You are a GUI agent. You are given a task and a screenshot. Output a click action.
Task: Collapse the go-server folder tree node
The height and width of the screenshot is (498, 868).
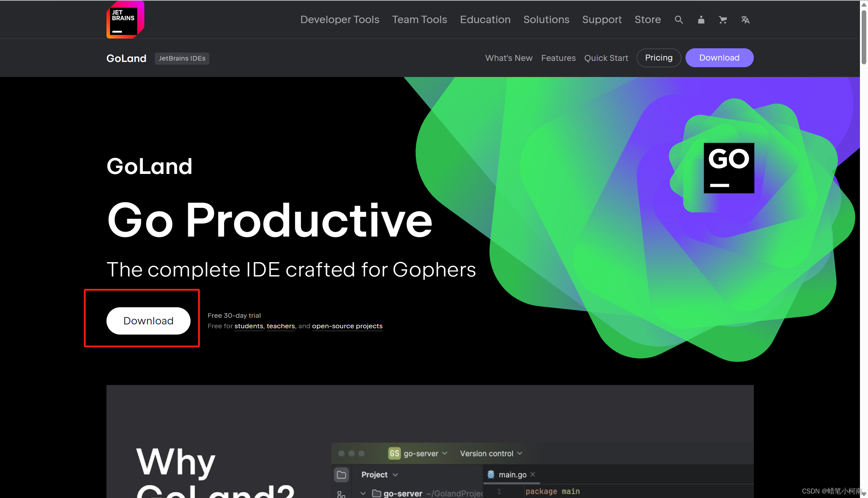(363, 493)
